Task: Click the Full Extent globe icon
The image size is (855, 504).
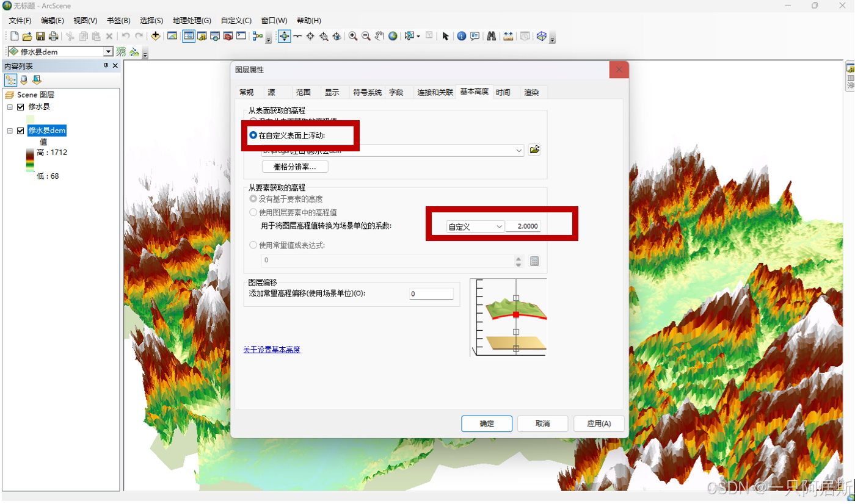Action: click(393, 36)
